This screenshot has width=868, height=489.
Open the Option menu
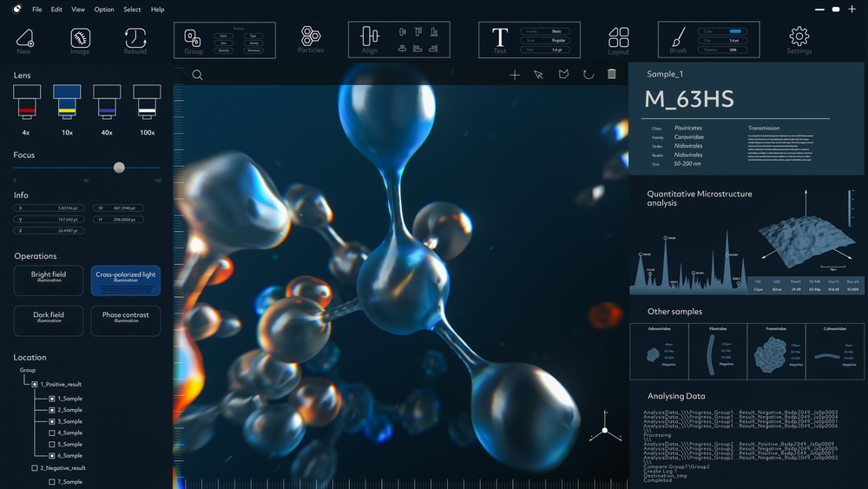click(x=104, y=10)
